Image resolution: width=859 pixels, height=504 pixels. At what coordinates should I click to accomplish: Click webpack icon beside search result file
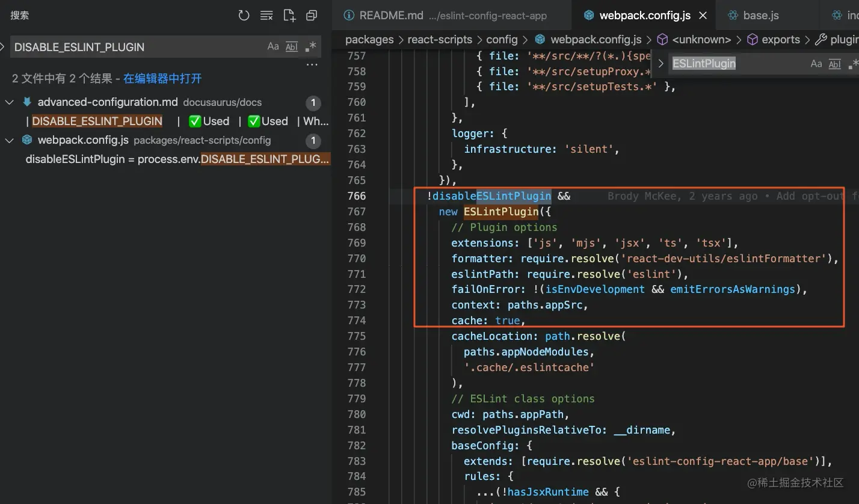(x=27, y=140)
